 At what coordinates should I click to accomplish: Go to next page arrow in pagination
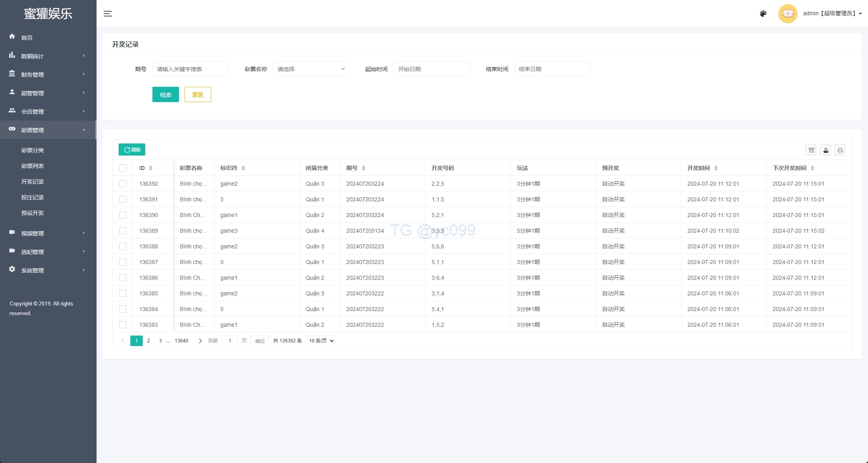(x=200, y=341)
